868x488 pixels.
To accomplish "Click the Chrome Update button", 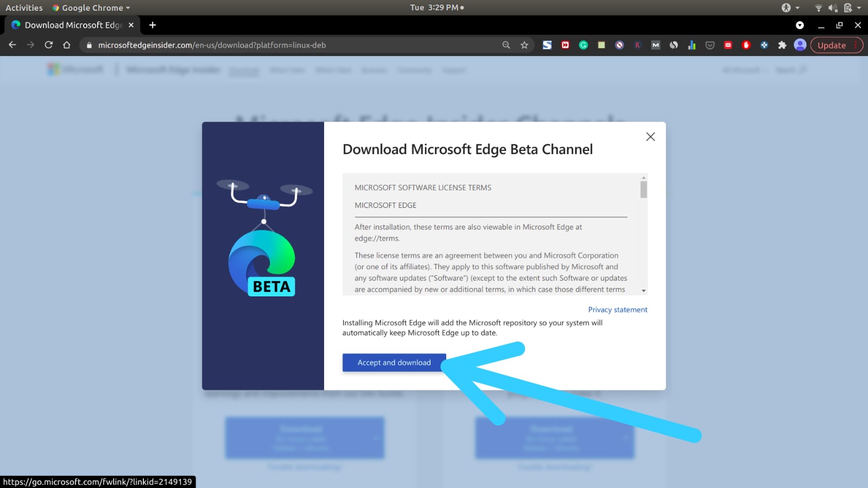I will pyautogui.click(x=832, y=45).
